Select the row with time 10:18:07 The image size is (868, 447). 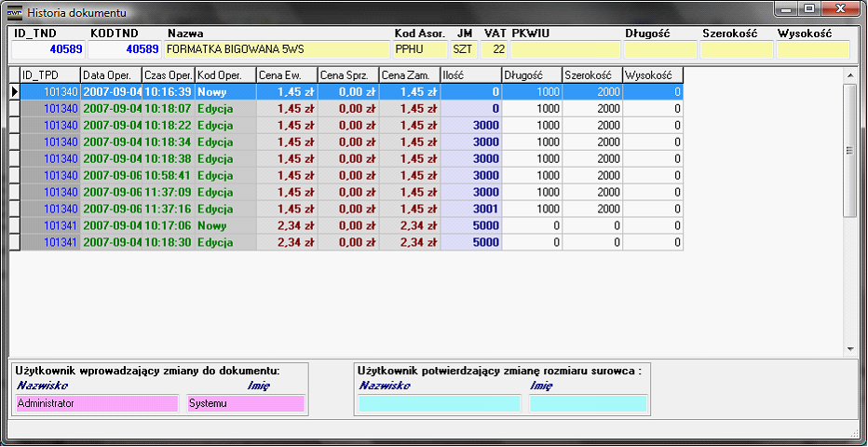click(168, 109)
